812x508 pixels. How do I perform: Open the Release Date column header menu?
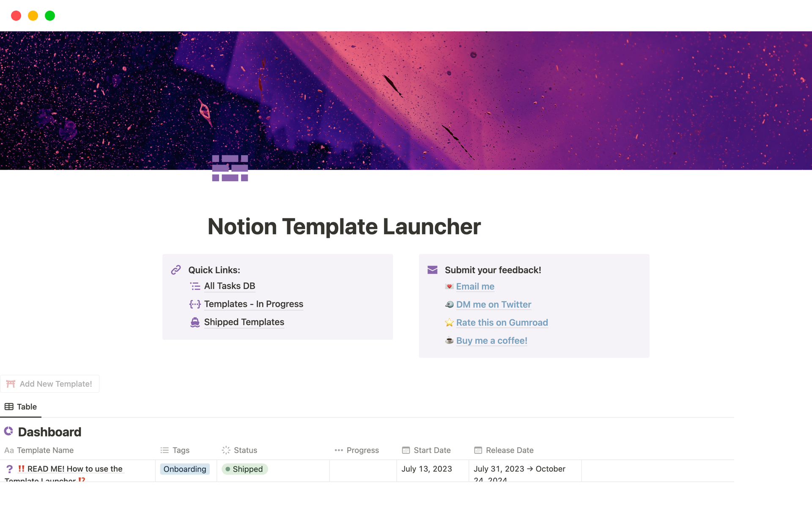click(509, 450)
